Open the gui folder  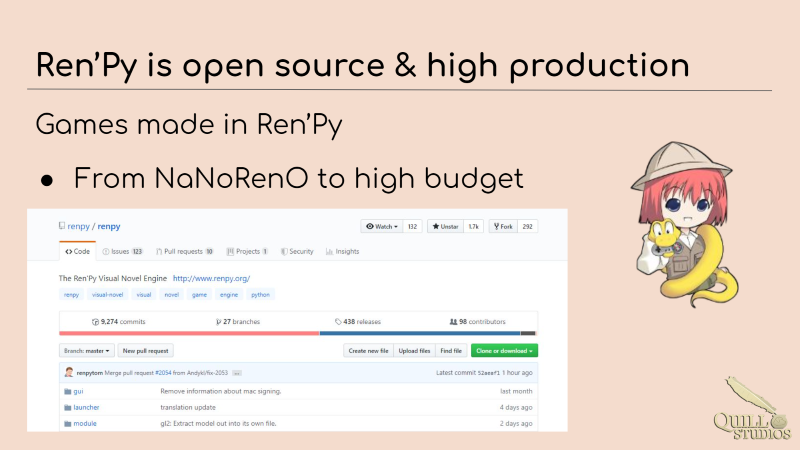[x=78, y=391]
